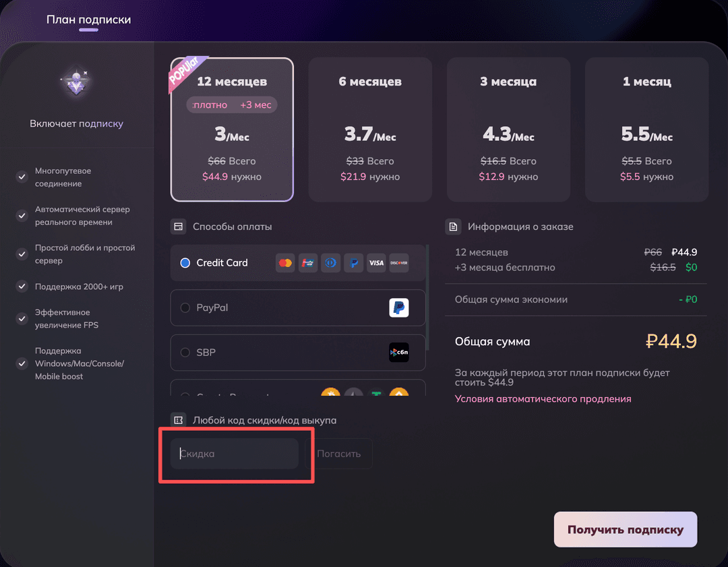Select the PayPal payment radio button

[x=185, y=308]
